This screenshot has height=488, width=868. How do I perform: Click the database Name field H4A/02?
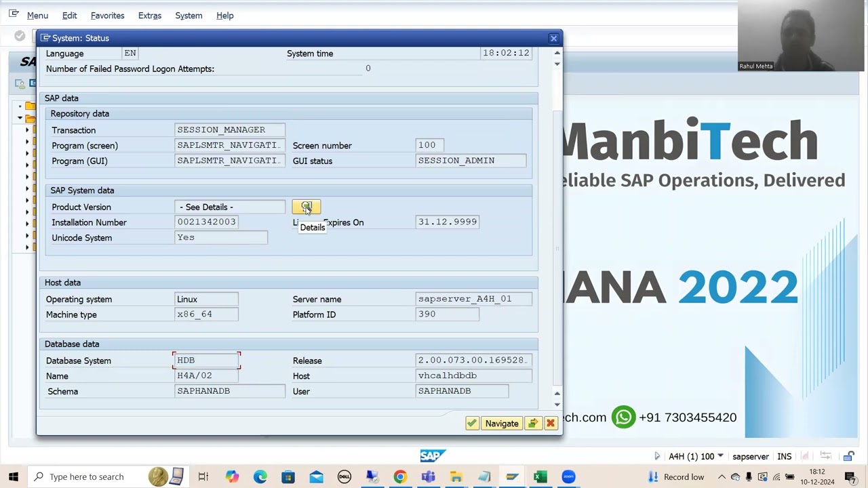(x=206, y=375)
